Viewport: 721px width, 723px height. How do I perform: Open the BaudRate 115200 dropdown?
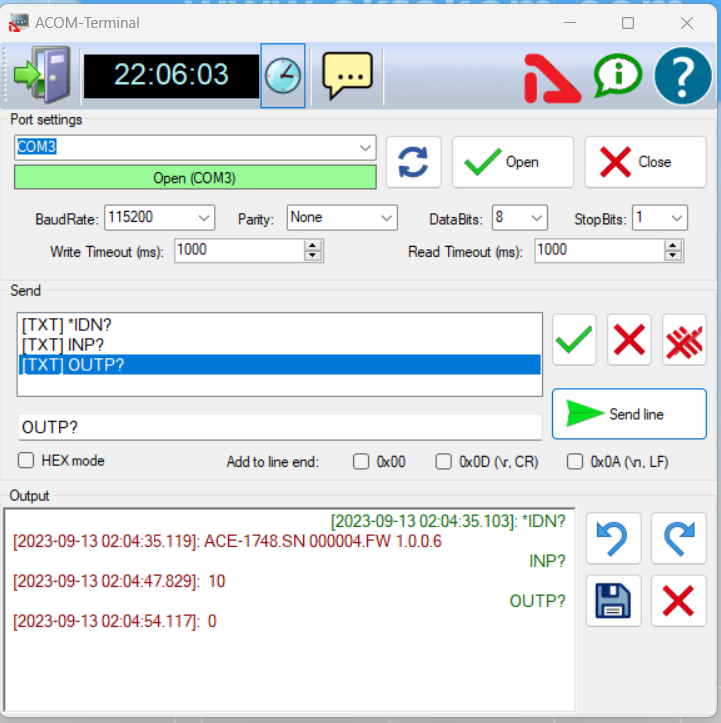pyautogui.click(x=204, y=218)
